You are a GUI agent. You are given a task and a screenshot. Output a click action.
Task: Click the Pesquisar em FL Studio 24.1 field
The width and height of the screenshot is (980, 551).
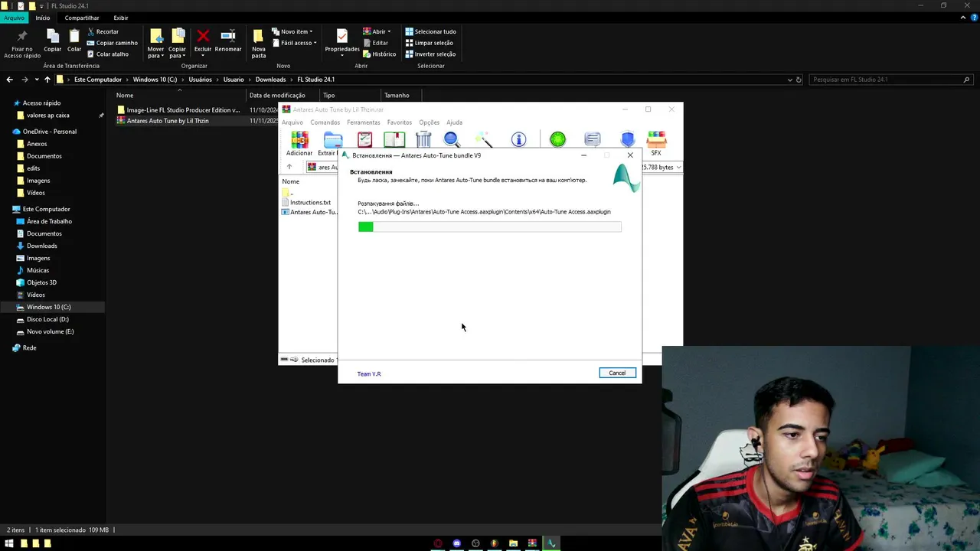click(x=891, y=80)
